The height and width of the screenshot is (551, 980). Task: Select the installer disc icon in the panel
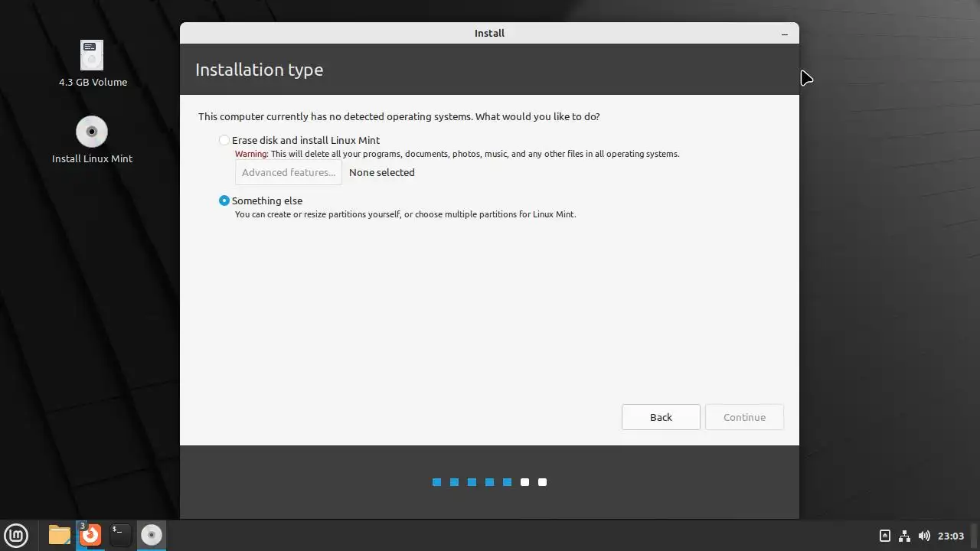(152, 535)
